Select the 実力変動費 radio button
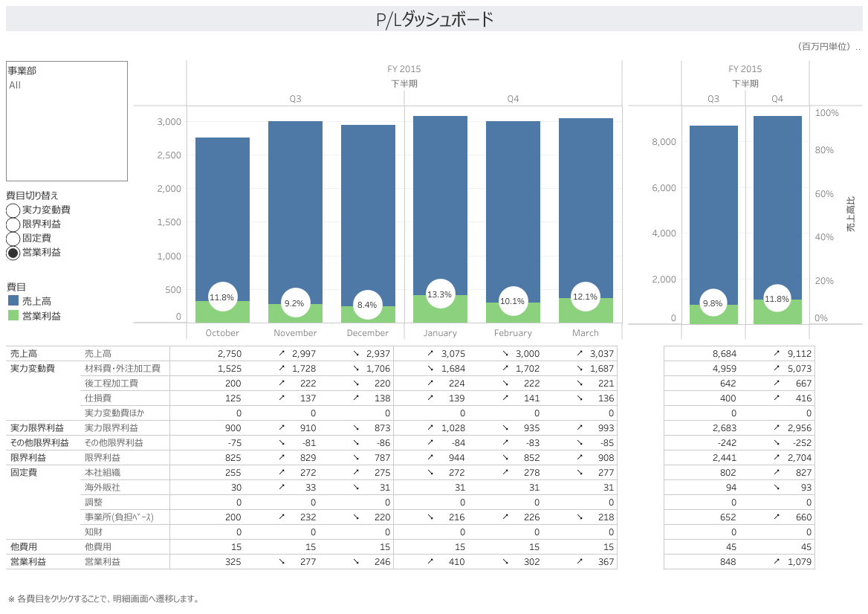Image resolution: width=868 pixels, height=614 pixels. click(x=13, y=210)
